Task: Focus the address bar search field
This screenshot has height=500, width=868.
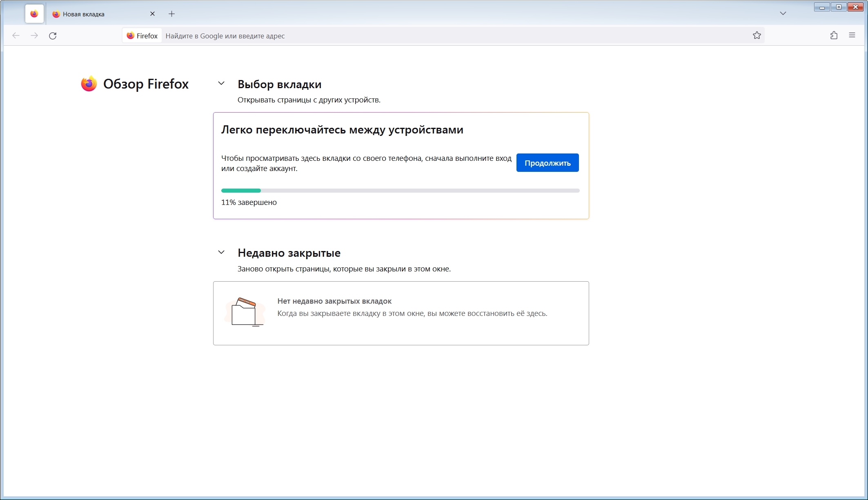Action: [456, 36]
